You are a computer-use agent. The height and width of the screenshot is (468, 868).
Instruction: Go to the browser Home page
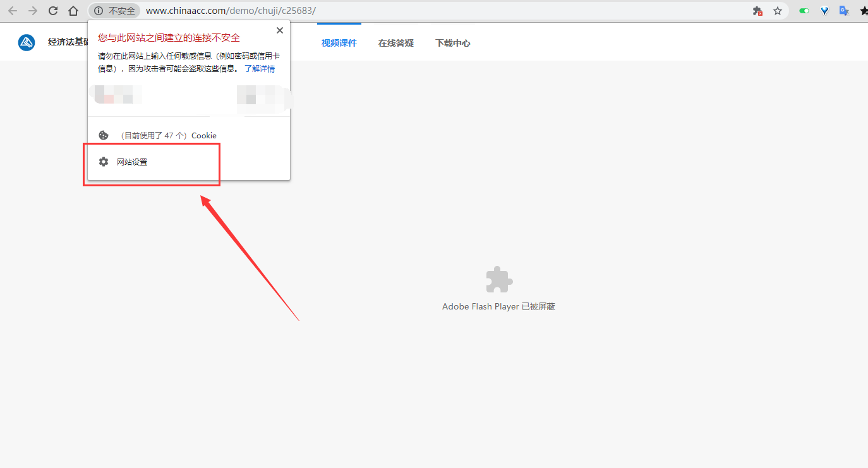(x=73, y=11)
